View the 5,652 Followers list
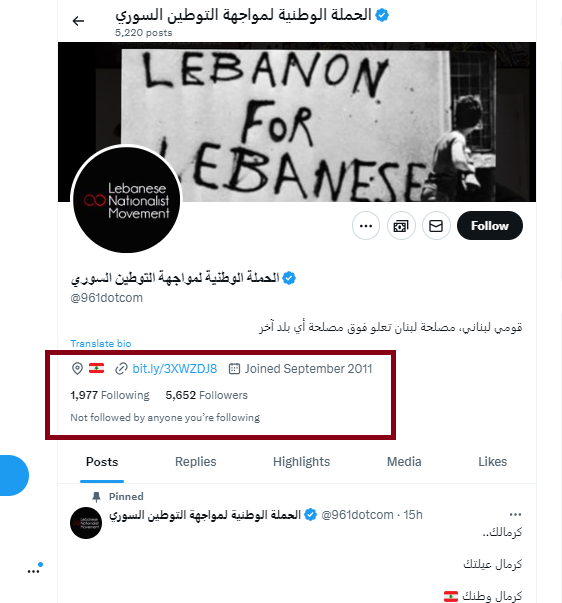Image resolution: width=562 pixels, height=603 pixels. tap(207, 395)
